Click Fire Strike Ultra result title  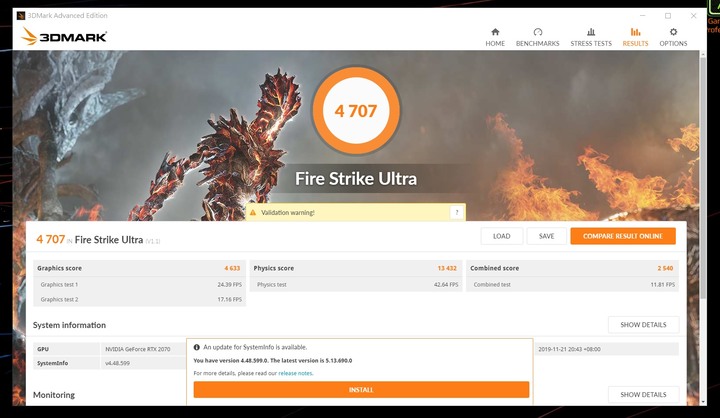pyautogui.click(x=109, y=240)
